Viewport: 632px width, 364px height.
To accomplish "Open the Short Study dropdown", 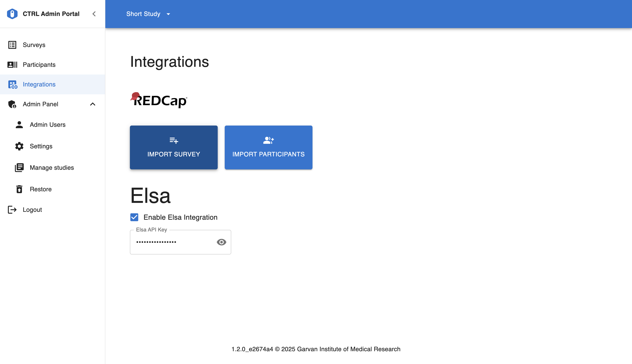I will pyautogui.click(x=148, y=14).
